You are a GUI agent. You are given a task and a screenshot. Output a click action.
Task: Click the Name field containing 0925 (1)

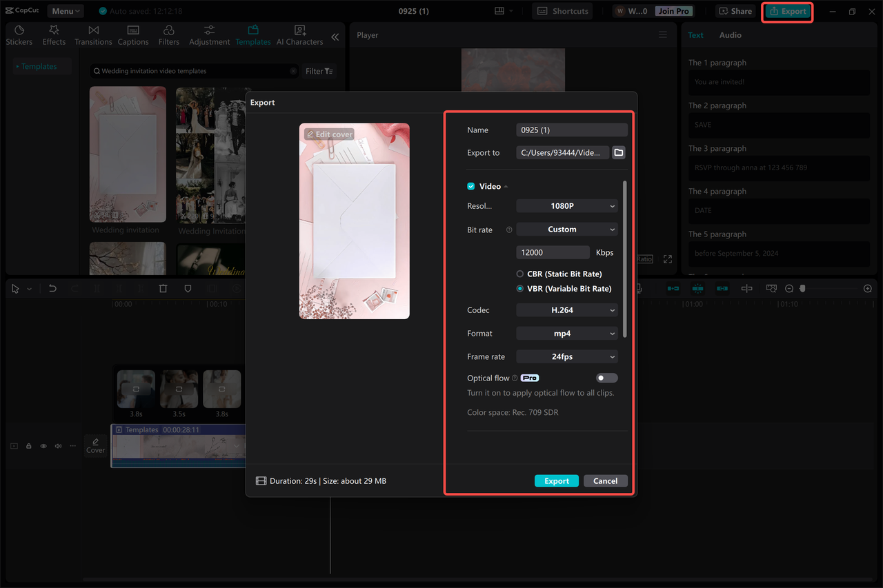click(571, 129)
